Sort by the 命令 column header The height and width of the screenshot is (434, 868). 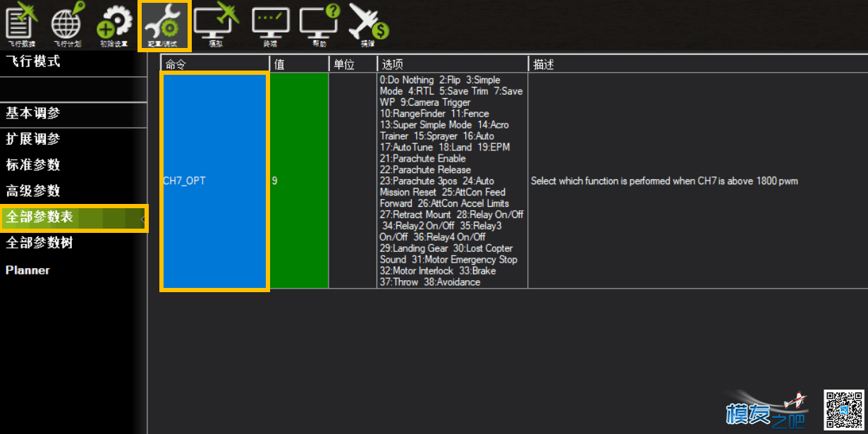coord(215,64)
